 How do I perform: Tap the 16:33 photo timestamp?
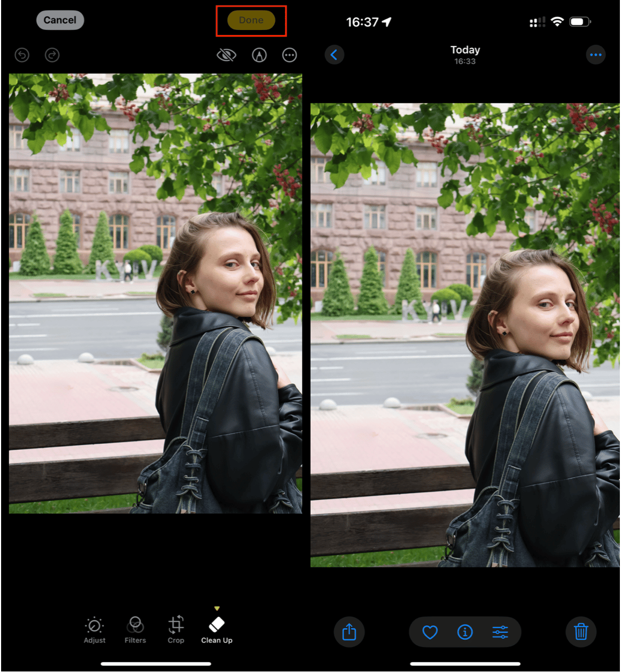tap(465, 62)
